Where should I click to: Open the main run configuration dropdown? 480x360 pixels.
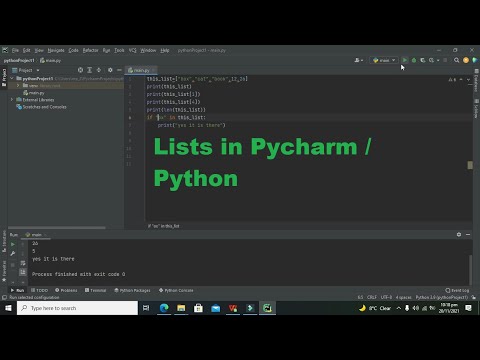(384, 60)
